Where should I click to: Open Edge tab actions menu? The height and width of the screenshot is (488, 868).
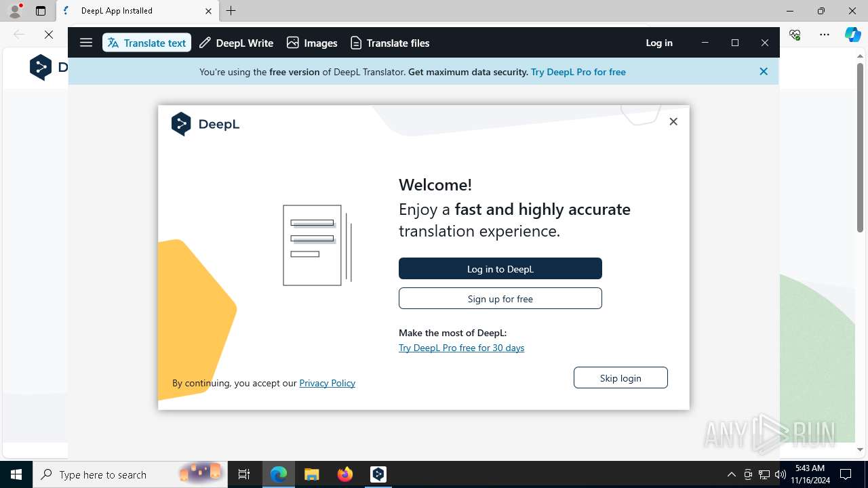pos(41,11)
